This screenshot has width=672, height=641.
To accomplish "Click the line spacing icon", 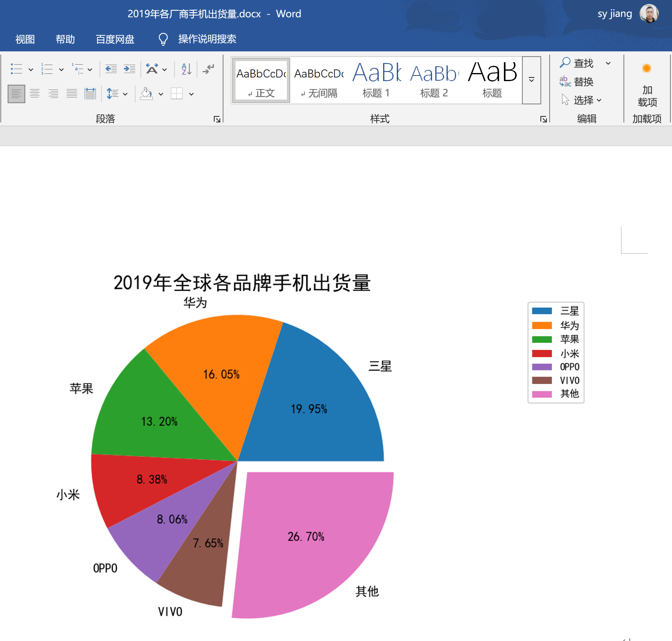I will [112, 94].
